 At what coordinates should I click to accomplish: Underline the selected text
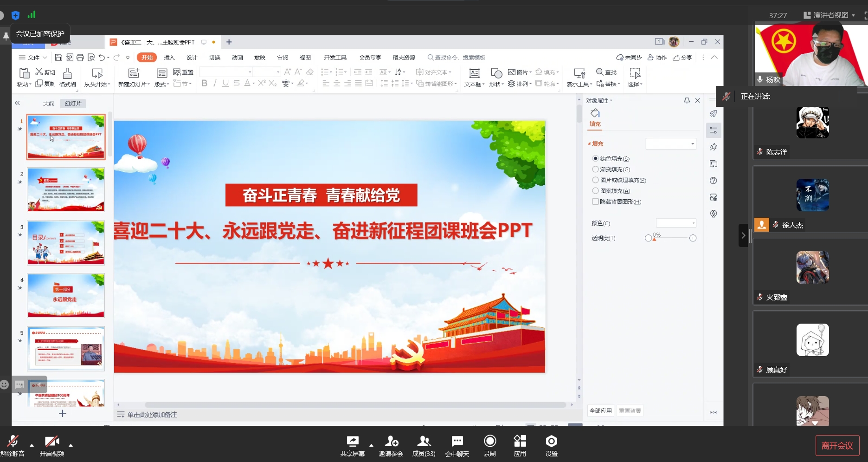(x=225, y=83)
